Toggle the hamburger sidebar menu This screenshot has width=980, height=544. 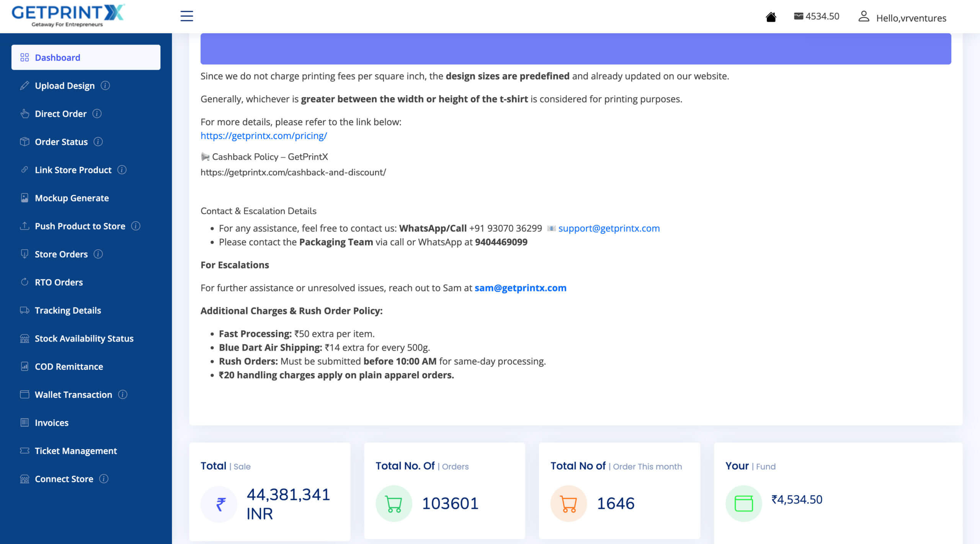pos(186,16)
